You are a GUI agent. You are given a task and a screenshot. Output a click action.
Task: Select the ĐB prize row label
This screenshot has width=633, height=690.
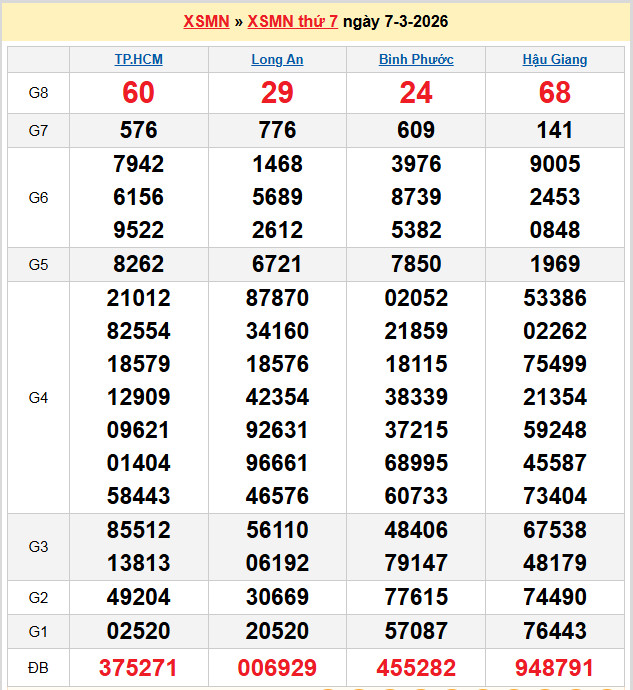[38, 667]
